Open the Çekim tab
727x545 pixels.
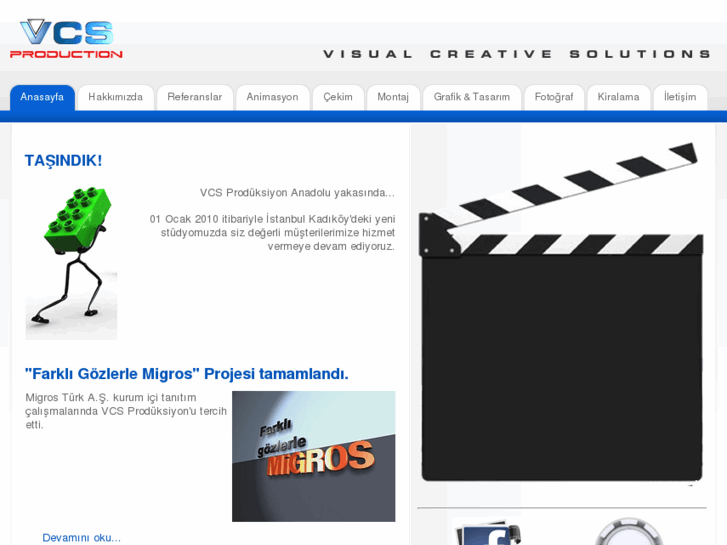coord(338,97)
